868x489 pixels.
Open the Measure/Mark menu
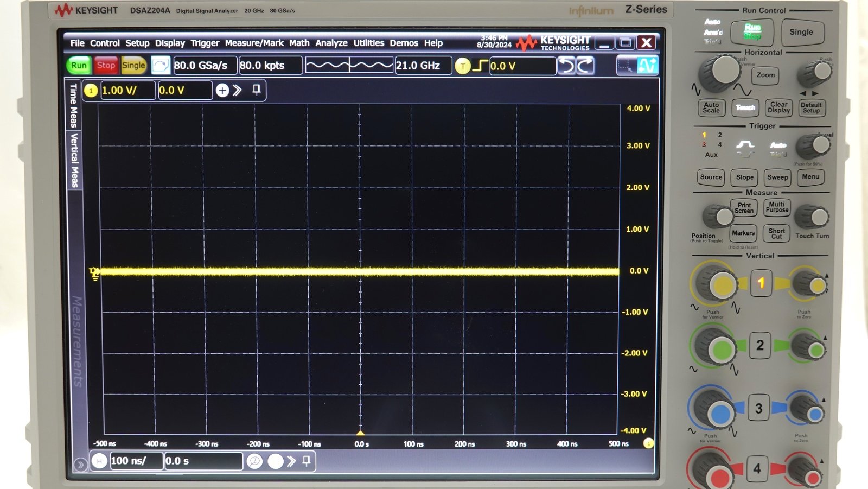click(254, 43)
